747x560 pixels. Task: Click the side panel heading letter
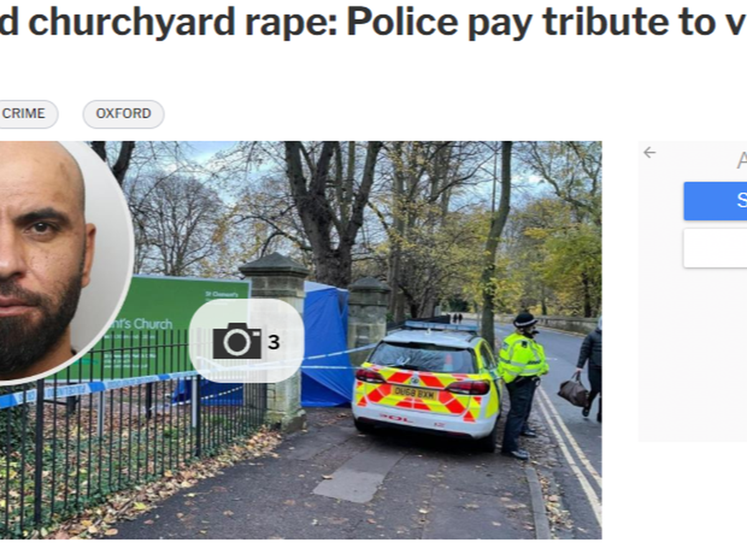[x=741, y=161]
